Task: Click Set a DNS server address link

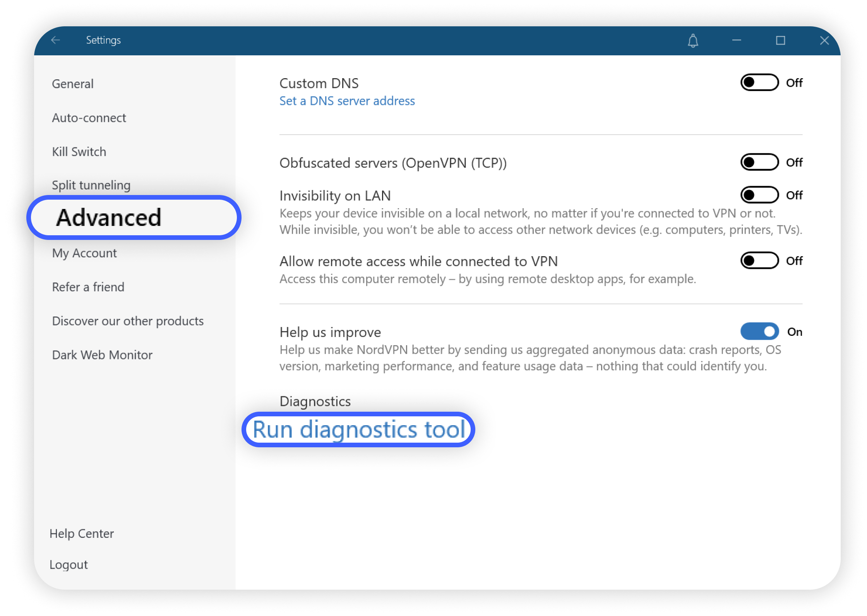Action: point(347,101)
